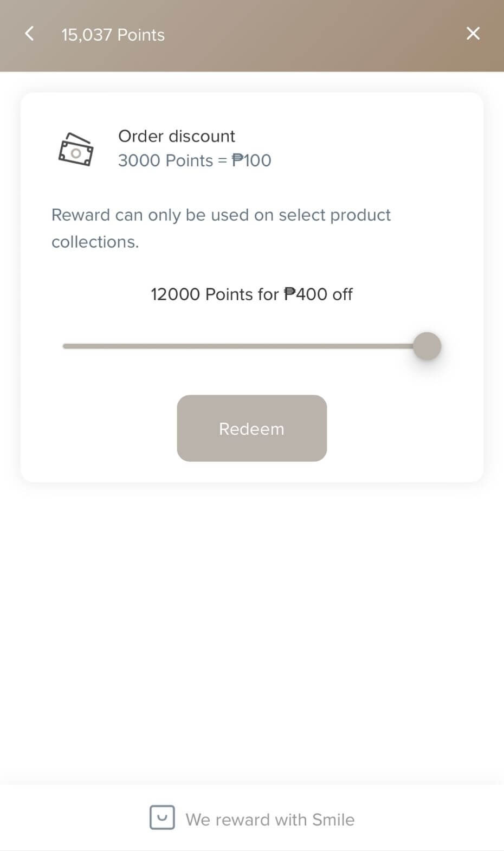Click the ₱100 value in the discount rate
This screenshot has width=504, height=851.
251,160
